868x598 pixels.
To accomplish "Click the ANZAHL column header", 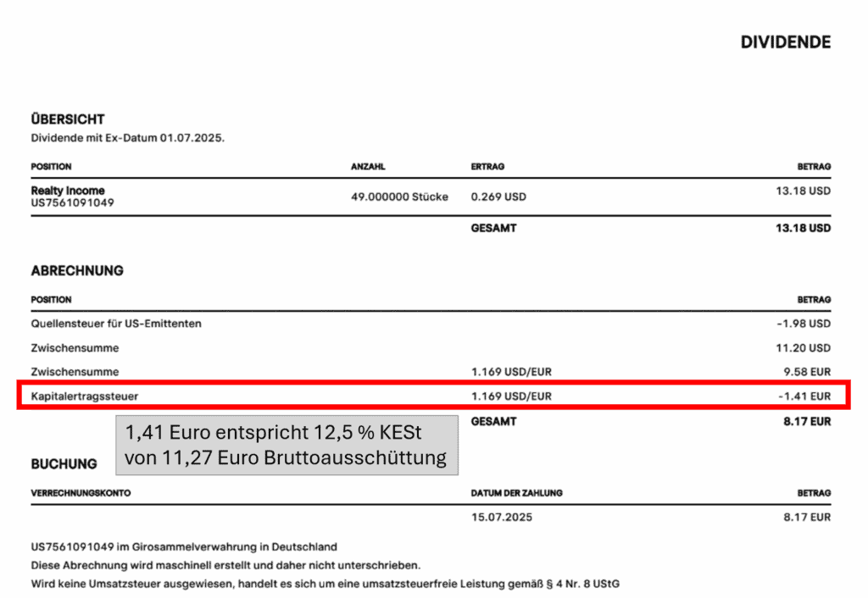I will coord(368,167).
